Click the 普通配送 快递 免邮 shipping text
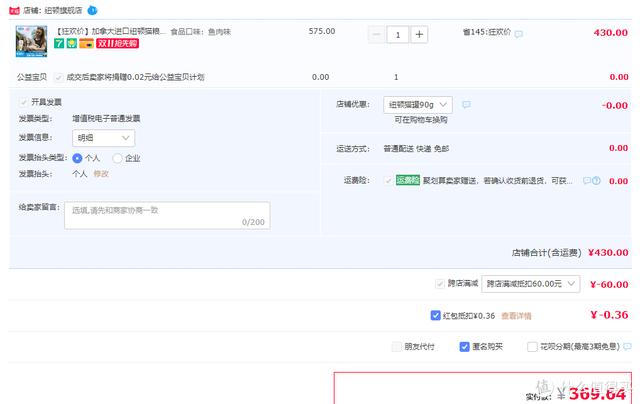 click(x=416, y=149)
